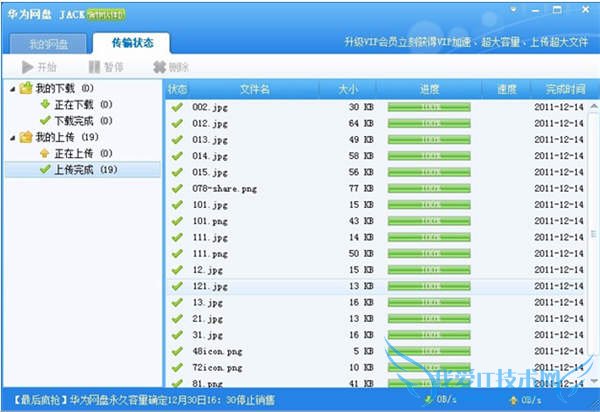Viewport: 600px width, 412px height.
Task: Select file 31.jpg
Action: click(x=207, y=335)
